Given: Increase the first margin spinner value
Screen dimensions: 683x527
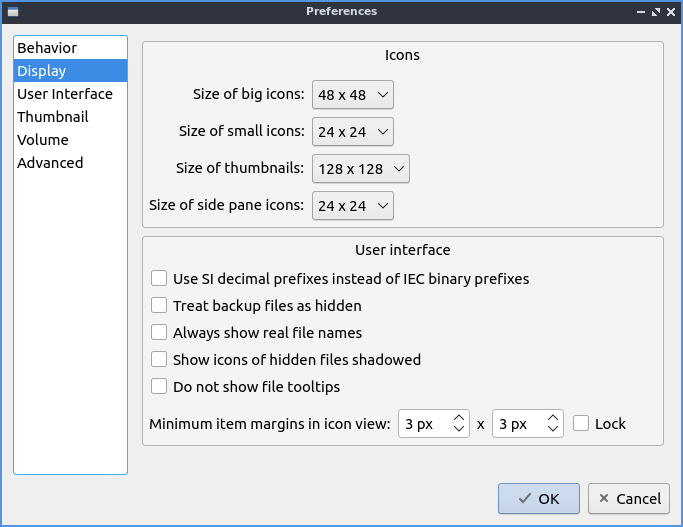Looking at the screenshot, I should tap(459, 418).
